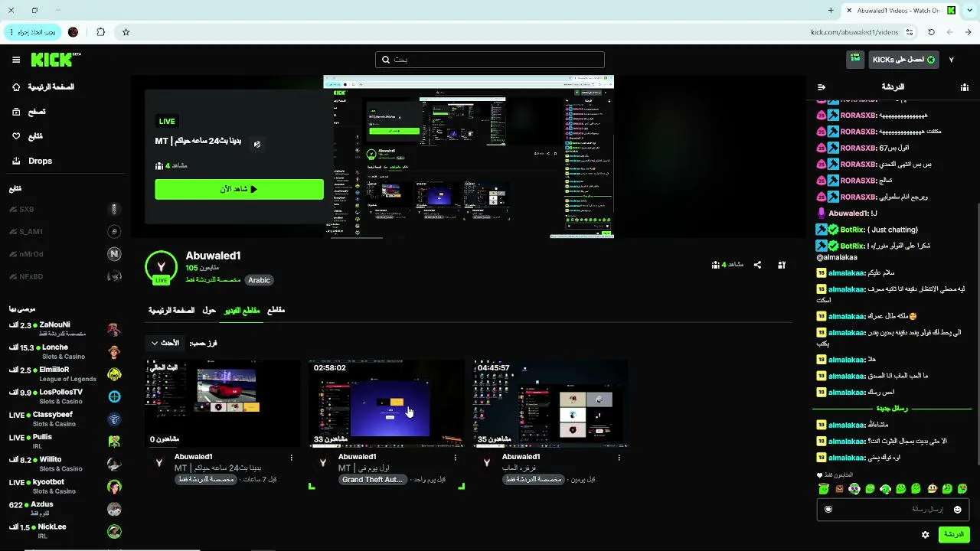Screen dimensions: 980x551
Task: Click the layout icon next to share
Action: (x=782, y=265)
